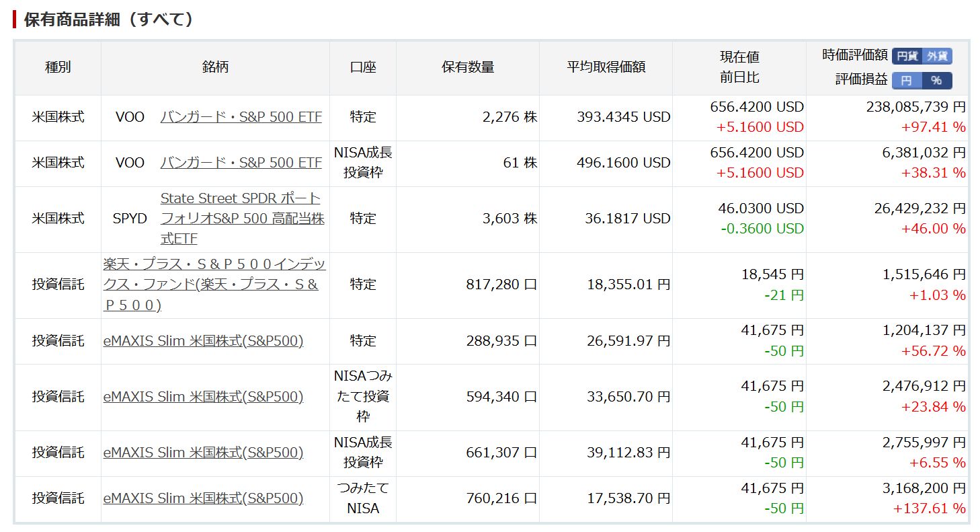Open VOO link in the 特定 account row

(241, 117)
